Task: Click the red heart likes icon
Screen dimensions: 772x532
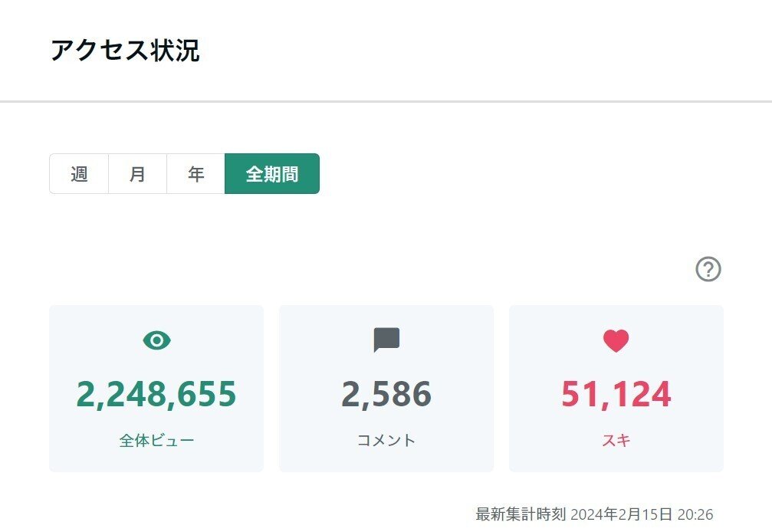Action: [x=616, y=340]
